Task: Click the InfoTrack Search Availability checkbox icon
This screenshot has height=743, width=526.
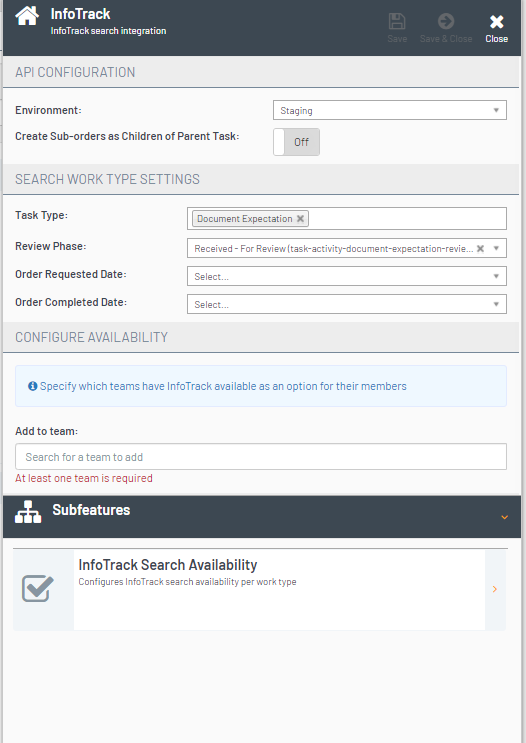Action: (38, 589)
